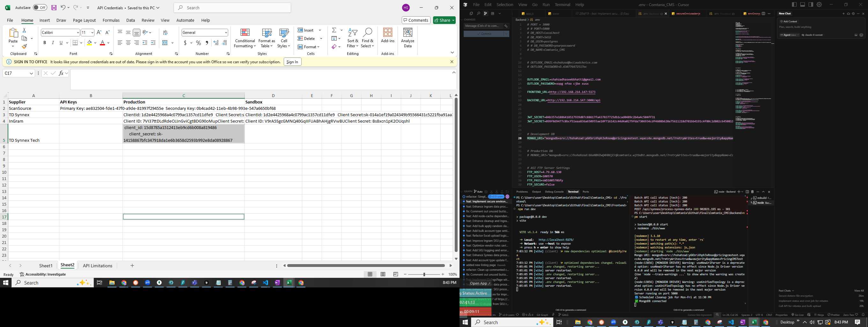
Task: Open the font color dropdown arrow
Action: click(x=108, y=43)
